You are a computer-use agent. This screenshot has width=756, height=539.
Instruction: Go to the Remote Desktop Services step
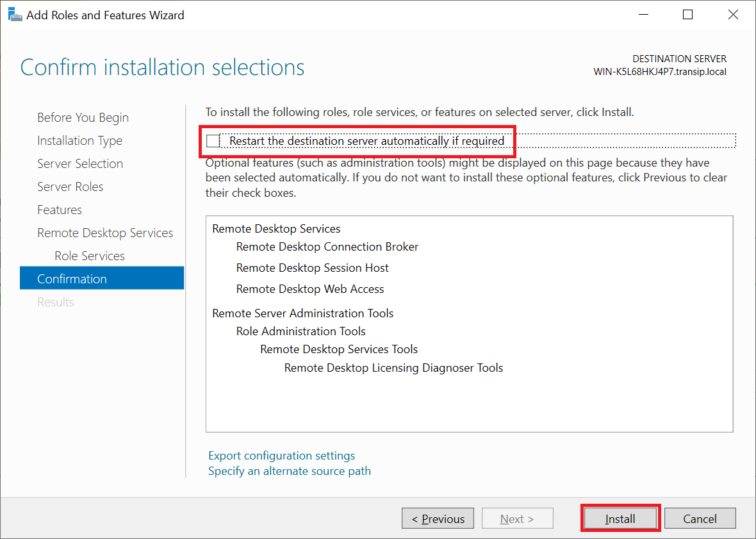(105, 233)
